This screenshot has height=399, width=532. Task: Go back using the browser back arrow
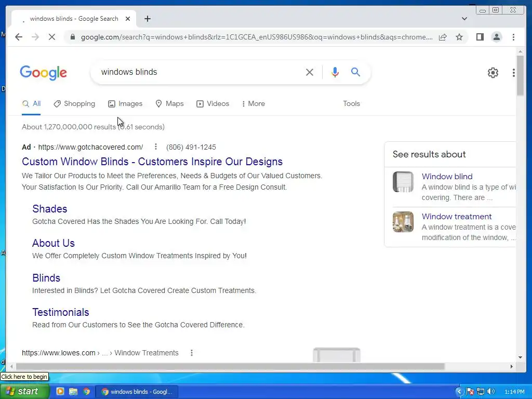19,37
